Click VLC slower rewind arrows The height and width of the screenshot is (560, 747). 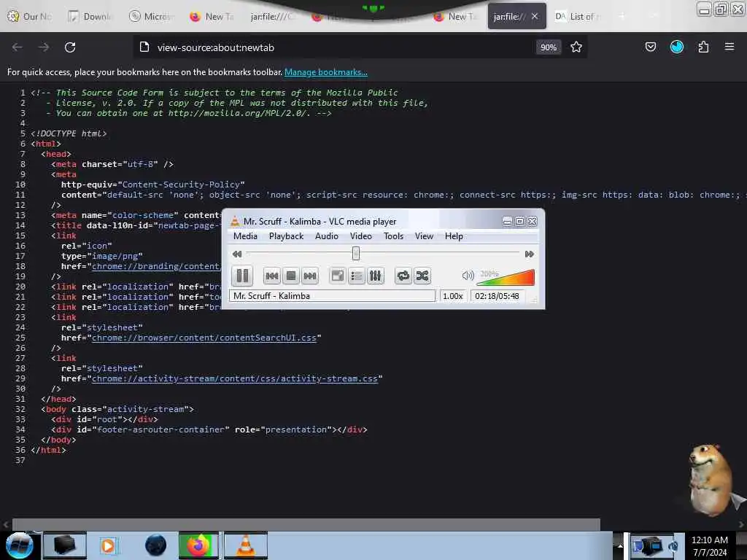[x=237, y=254]
